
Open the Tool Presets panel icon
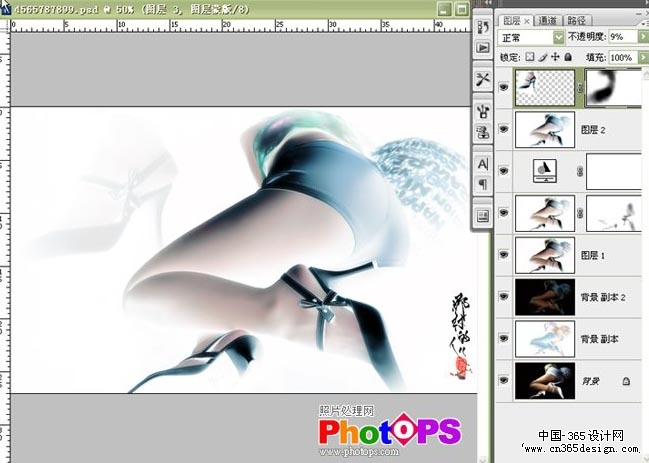[x=483, y=79]
